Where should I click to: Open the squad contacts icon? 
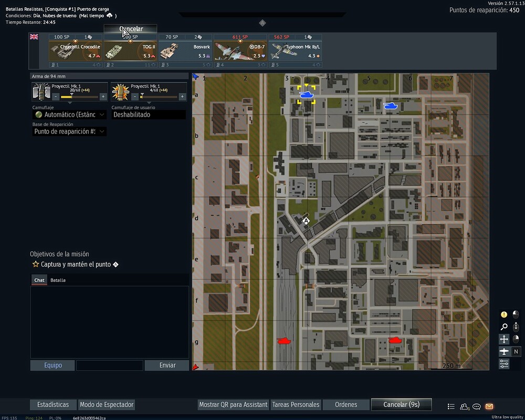pyautogui.click(x=465, y=406)
